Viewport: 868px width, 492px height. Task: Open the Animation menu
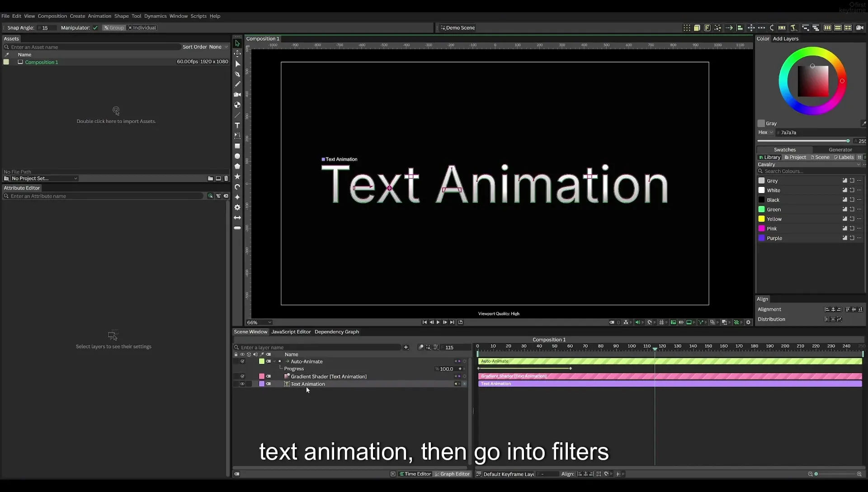(x=99, y=16)
